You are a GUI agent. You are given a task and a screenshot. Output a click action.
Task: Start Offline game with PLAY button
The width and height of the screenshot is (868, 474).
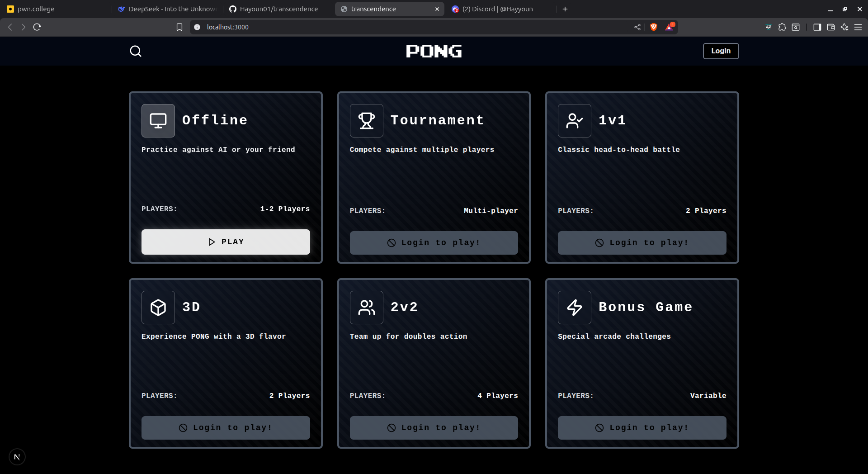[226, 242]
